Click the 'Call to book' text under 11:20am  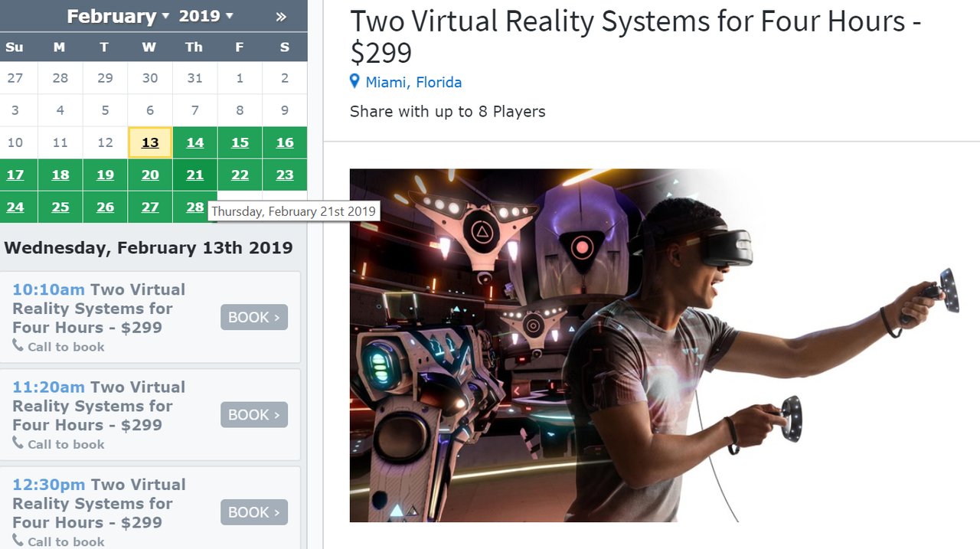pyautogui.click(x=66, y=444)
